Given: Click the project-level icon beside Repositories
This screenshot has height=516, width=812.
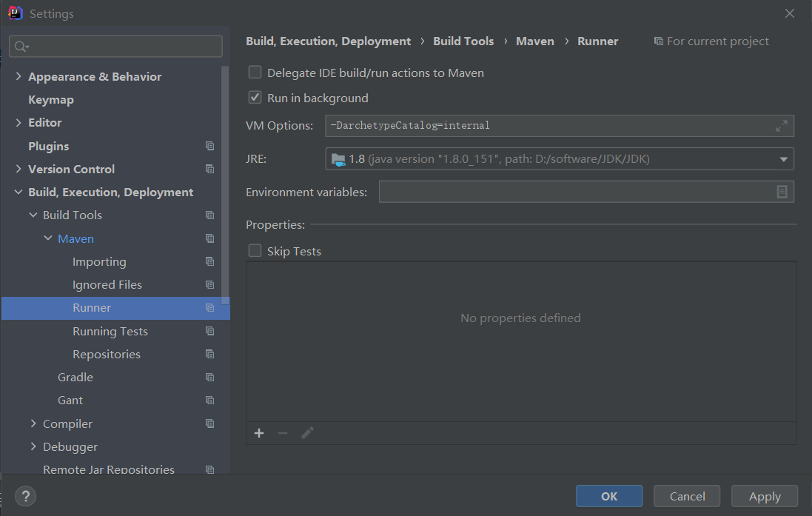Looking at the screenshot, I should (209, 355).
